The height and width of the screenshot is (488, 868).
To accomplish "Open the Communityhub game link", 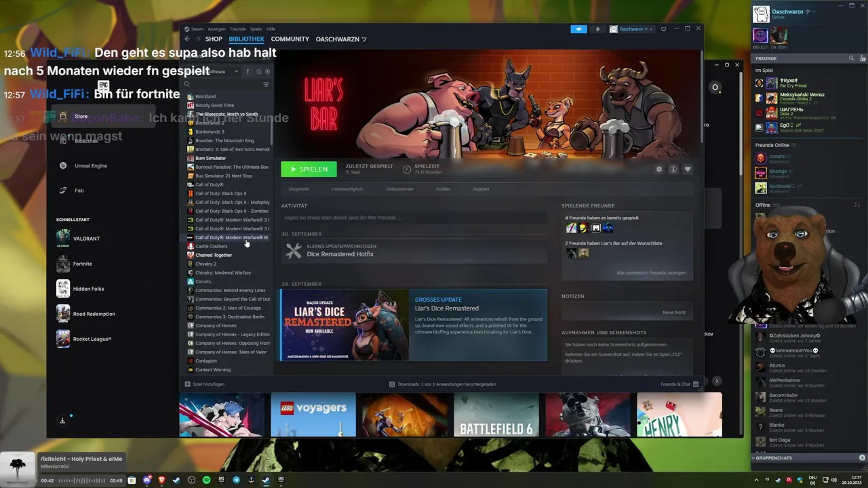I will 347,189.
